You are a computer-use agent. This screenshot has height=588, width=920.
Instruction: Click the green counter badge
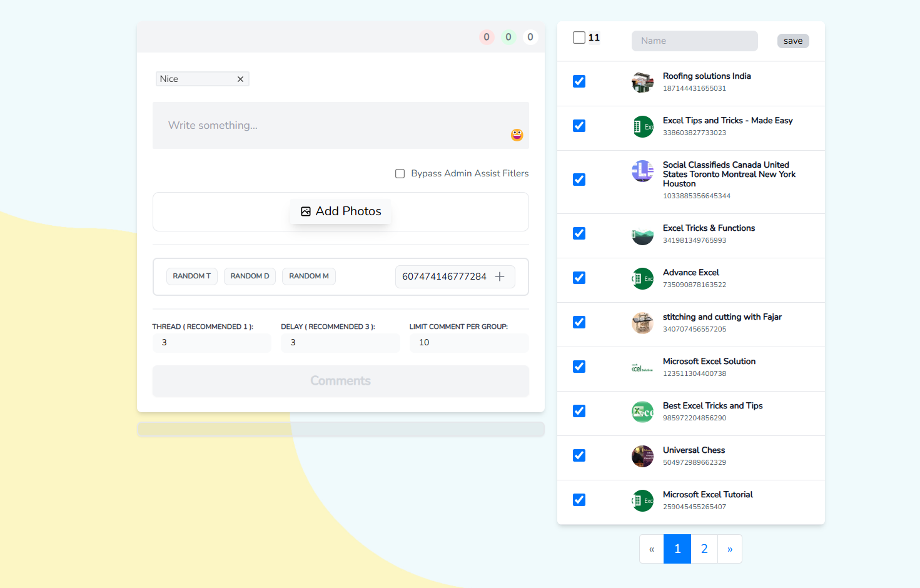(508, 37)
